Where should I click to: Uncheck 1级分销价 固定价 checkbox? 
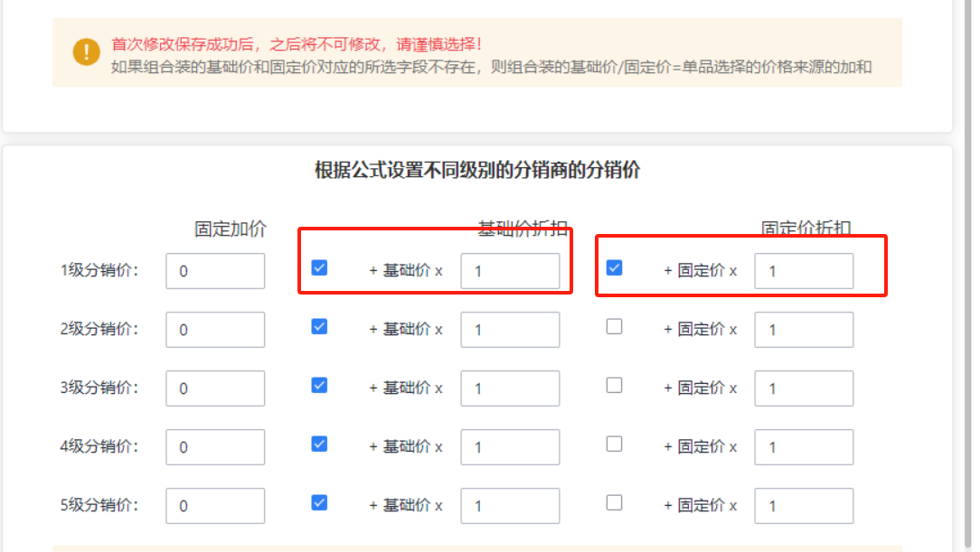click(614, 267)
